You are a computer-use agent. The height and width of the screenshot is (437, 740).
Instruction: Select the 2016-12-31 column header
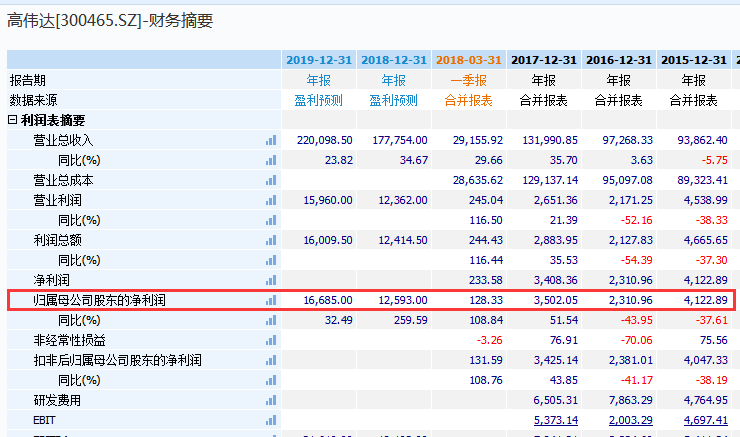point(619,60)
